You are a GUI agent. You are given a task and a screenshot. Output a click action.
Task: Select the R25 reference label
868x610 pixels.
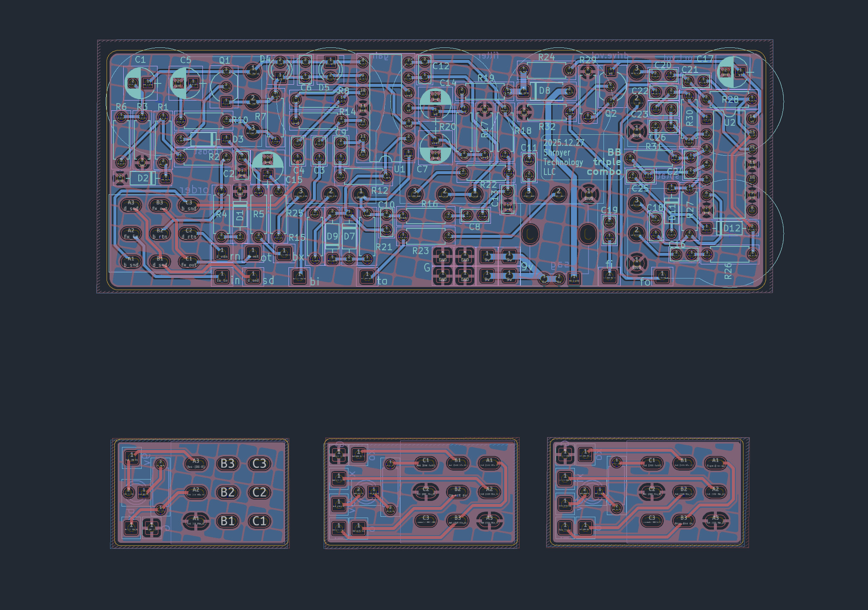(294, 213)
